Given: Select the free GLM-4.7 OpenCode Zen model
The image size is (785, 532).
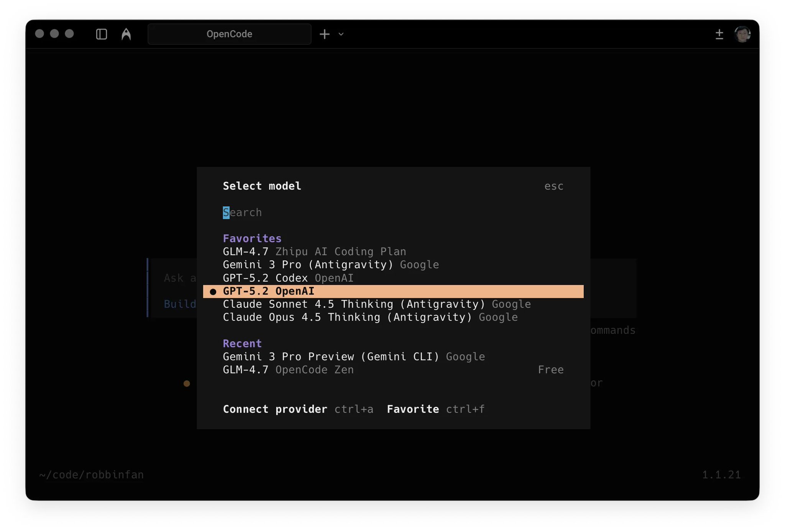Looking at the screenshot, I should coord(288,370).
